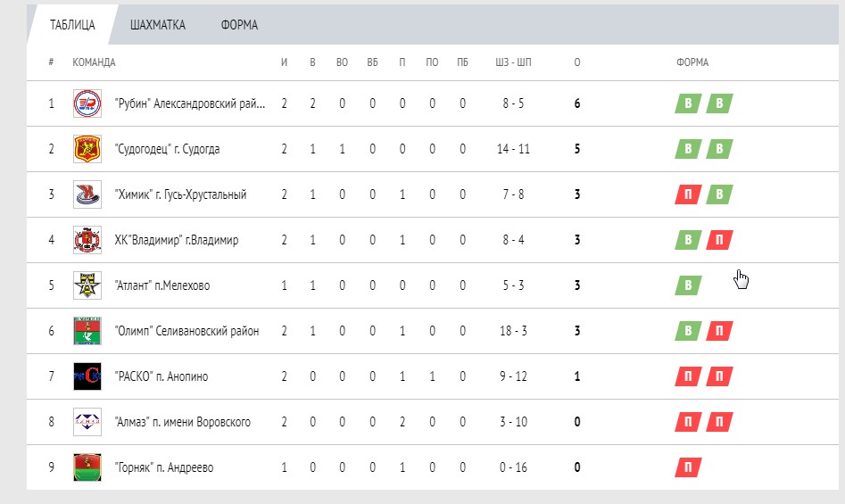Click the Рубин team logo
The height and width of the screenshot is (504, 845).
87,103
